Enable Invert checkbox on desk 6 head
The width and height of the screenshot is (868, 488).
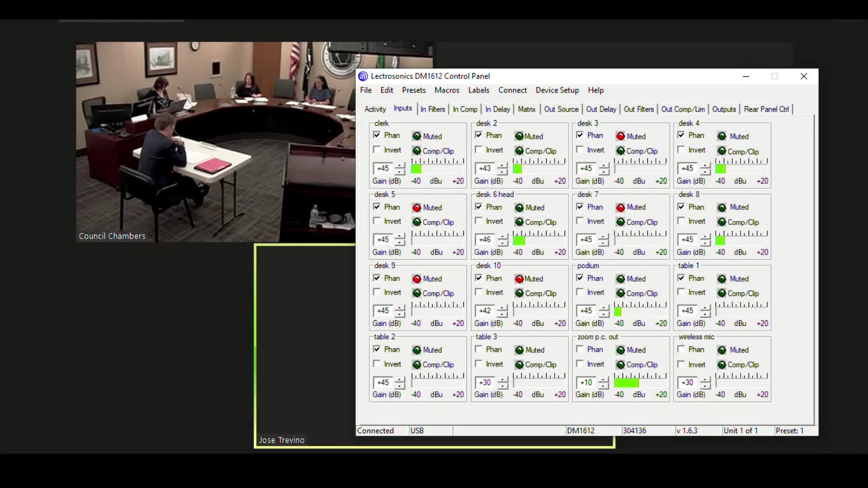(x=479, y=221)
